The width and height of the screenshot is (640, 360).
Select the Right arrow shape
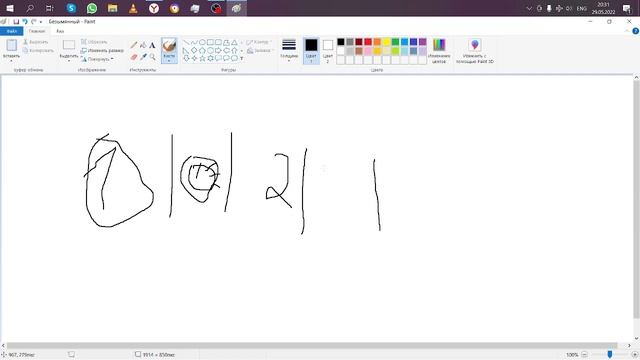tap(218, 50)
